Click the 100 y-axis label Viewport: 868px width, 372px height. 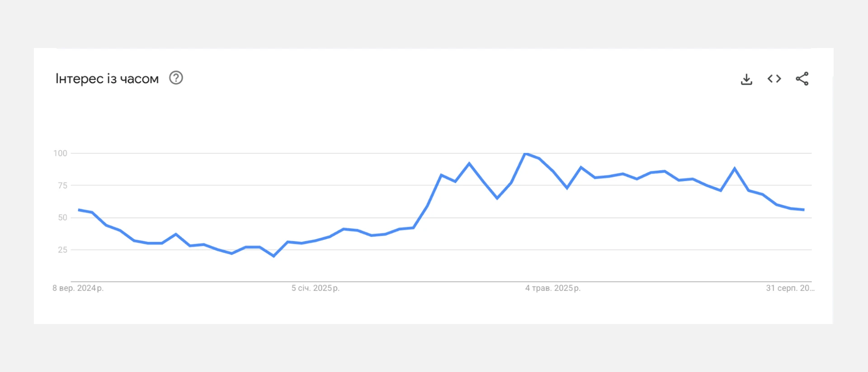(60, 153)
